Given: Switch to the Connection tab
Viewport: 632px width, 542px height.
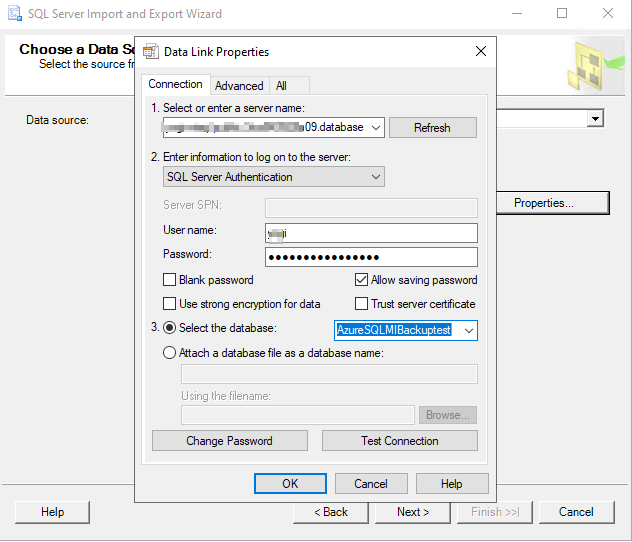Looking at the screenshot, I should click(x=175, y=84).
